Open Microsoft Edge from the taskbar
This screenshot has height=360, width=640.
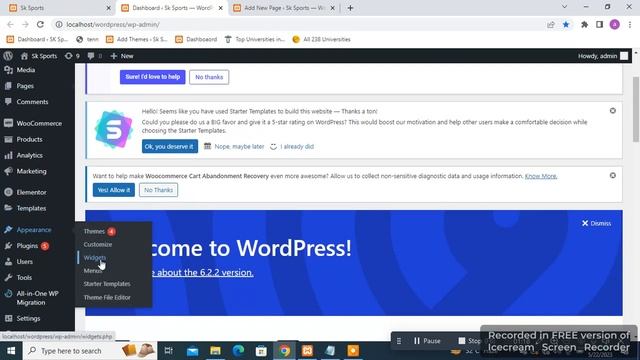pos(238,351)
